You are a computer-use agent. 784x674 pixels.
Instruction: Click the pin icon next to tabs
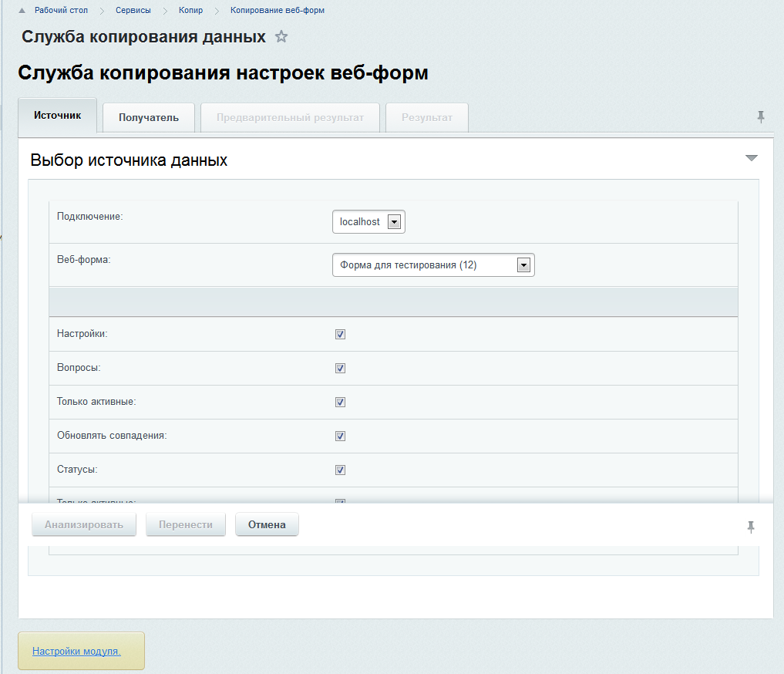point(761,117)
